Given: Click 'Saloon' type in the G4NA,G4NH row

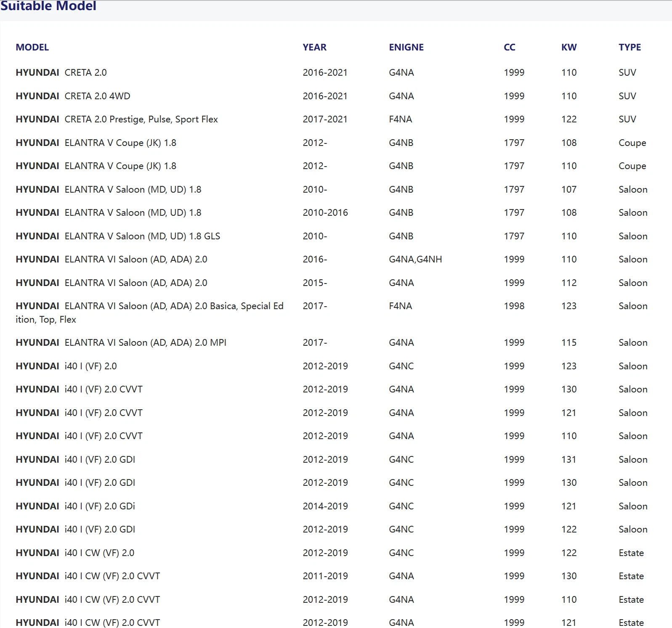Looking at the screenshot, I should (633, 260).
